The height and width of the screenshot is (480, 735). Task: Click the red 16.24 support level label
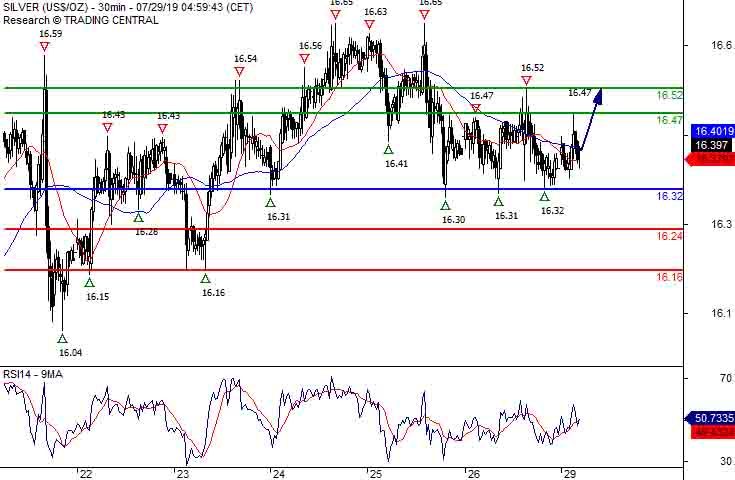669,236
